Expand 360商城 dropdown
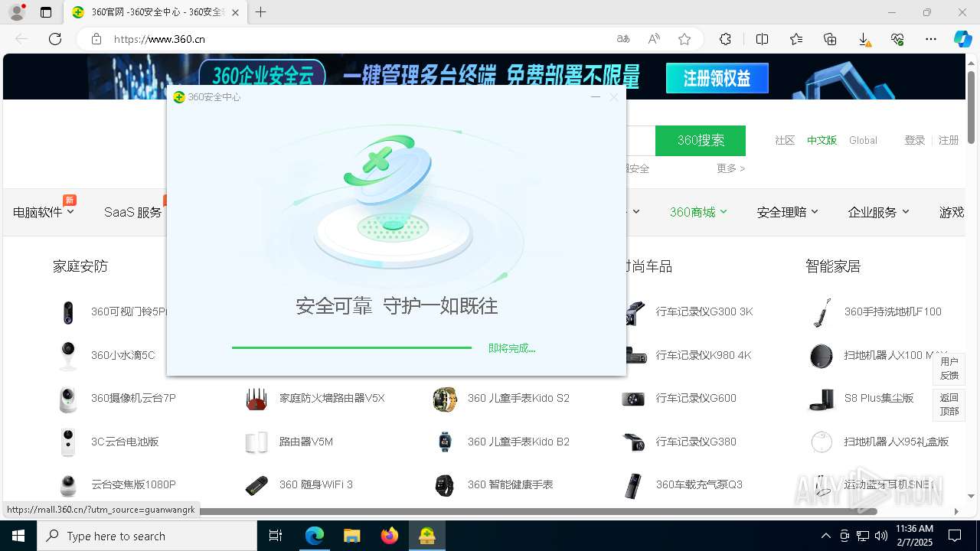Viewport: 980px width, 551px height. 698,212
